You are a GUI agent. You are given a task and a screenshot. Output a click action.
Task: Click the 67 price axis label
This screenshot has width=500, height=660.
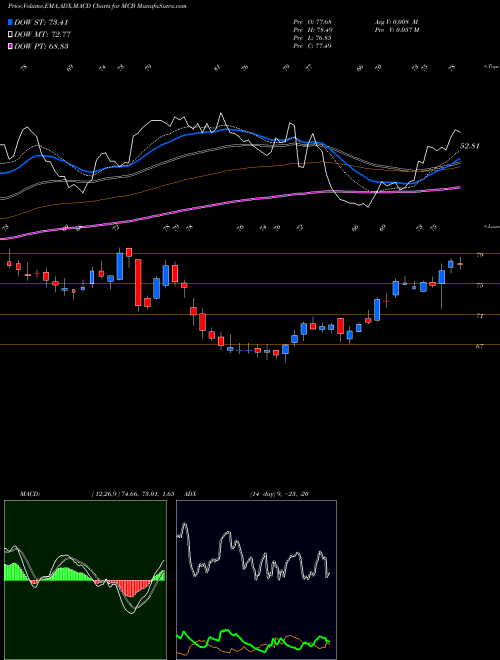[479, 346]
